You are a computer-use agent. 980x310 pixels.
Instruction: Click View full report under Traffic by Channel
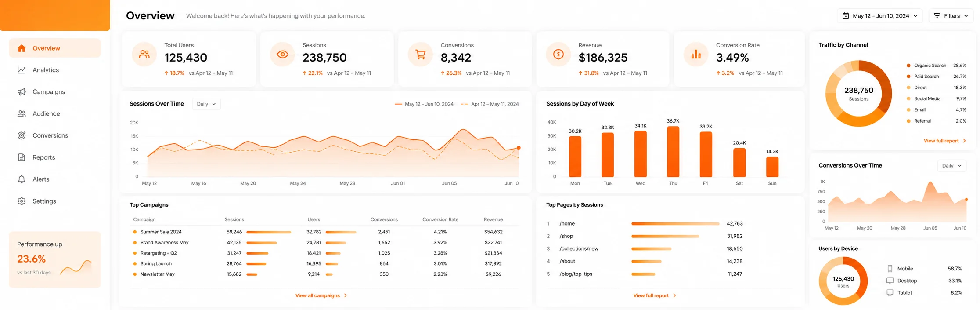coord(945,141)
